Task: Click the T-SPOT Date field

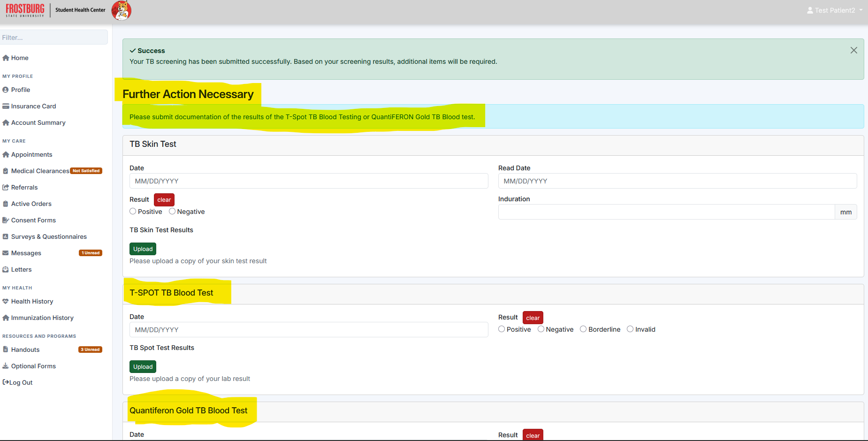Action: click(x=309, y=330)
